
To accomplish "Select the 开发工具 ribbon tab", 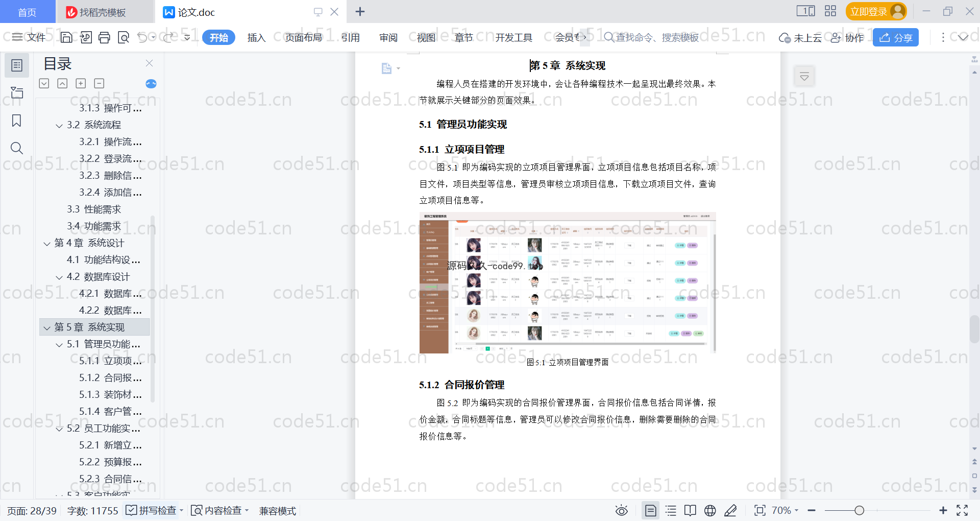I will [513, 37].
